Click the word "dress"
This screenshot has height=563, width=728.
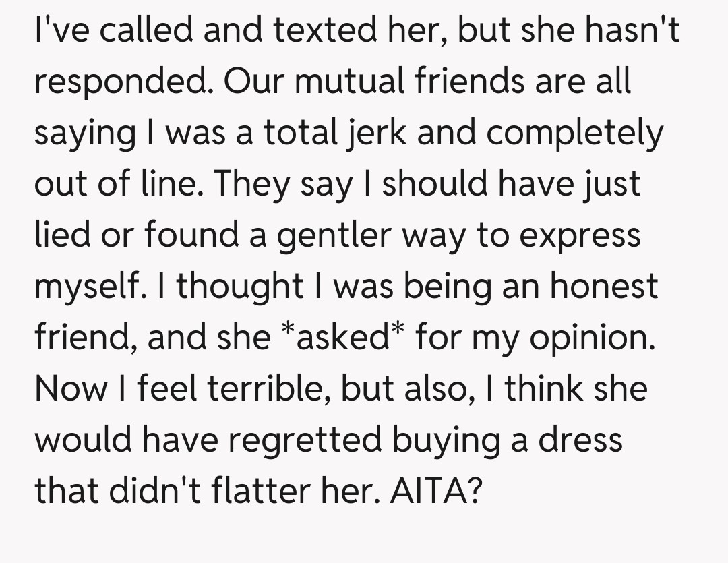pos(582,440)
